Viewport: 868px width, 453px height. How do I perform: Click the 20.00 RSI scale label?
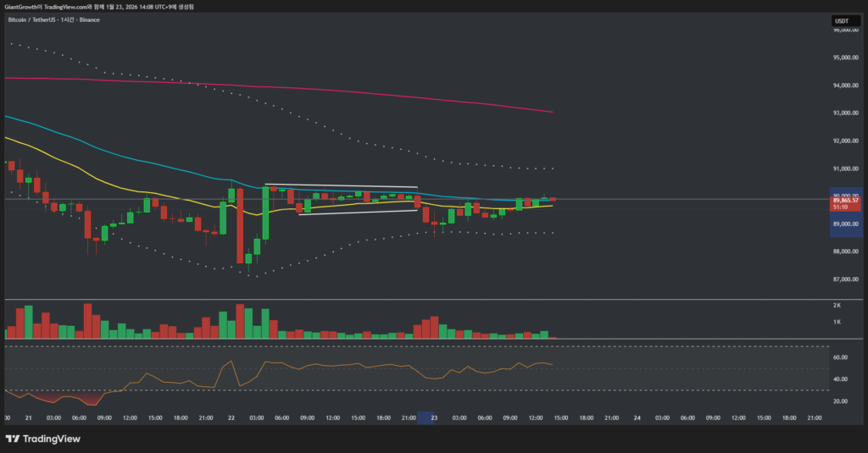[840, 401]
